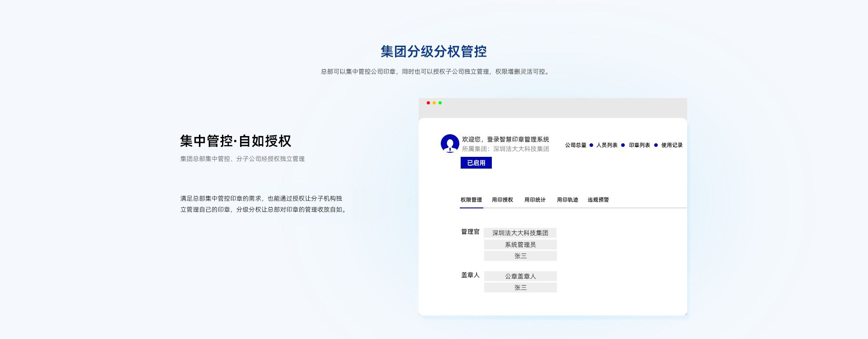Select 深圳法大大科技集团 under 管理官
This screenshot has width=868, height=339.
520,233
